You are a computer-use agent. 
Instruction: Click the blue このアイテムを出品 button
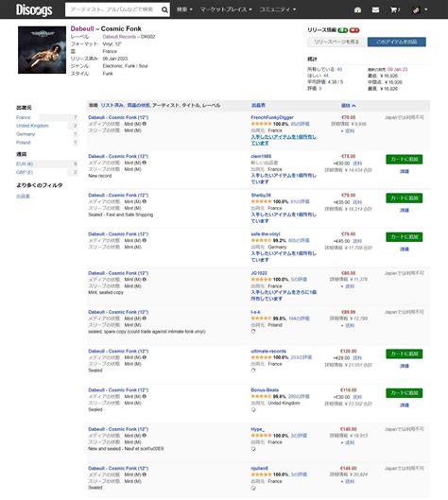396,42
